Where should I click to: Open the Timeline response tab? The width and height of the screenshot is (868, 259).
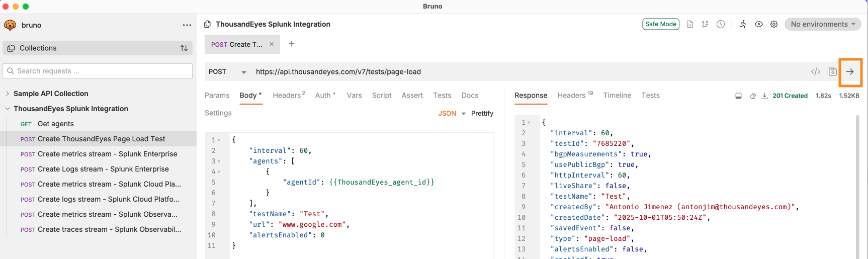click(x=617, y=96)
